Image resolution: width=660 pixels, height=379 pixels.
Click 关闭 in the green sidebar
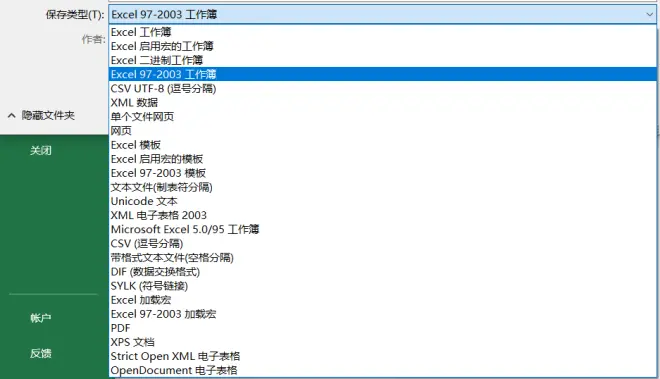(41, 150)
